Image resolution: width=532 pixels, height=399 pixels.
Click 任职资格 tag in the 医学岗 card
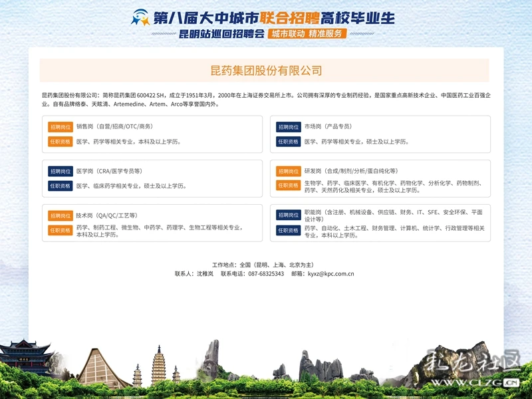(61, 186)
